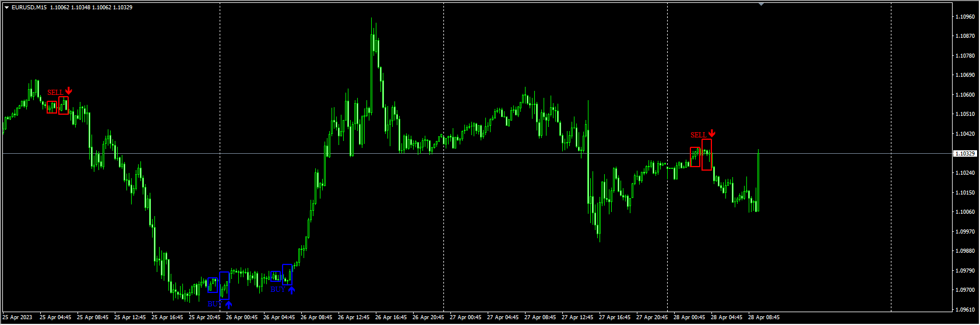Image resolution: width=980 pixels, height=325 pixels.
Task: Click price scale value 1.09700
Action: point(965,290)
